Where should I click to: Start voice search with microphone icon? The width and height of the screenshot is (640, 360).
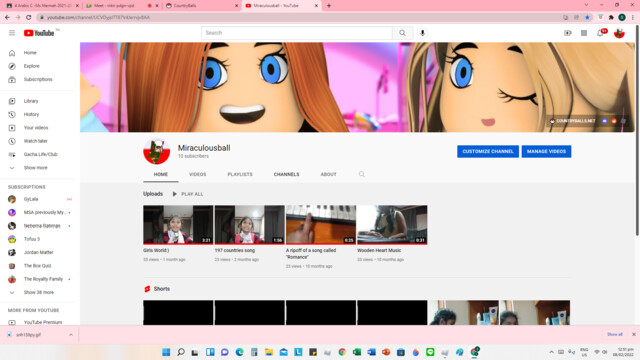pyautogui.click(x=422, y=33)
